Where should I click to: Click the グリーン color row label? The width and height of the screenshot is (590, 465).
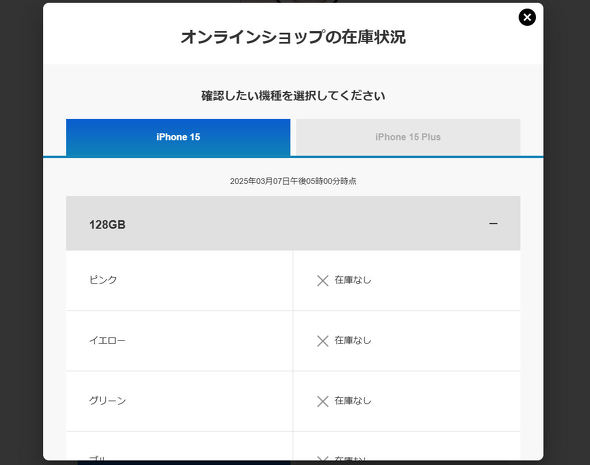(x=107, y=401)
